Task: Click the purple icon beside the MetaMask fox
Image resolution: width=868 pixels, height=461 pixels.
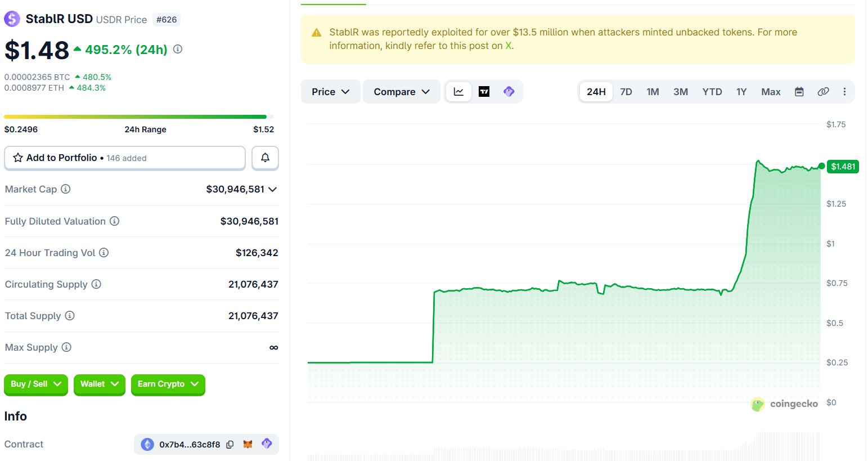Action: tap(267, 444)
